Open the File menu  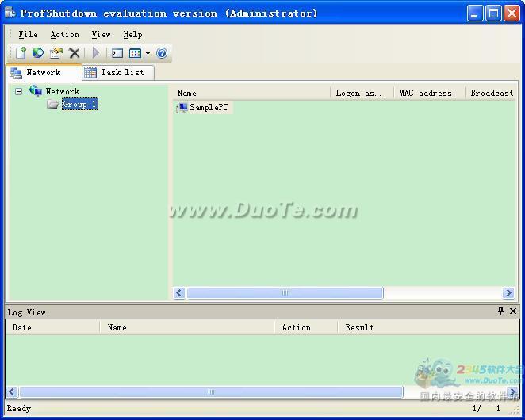(28, 34)
